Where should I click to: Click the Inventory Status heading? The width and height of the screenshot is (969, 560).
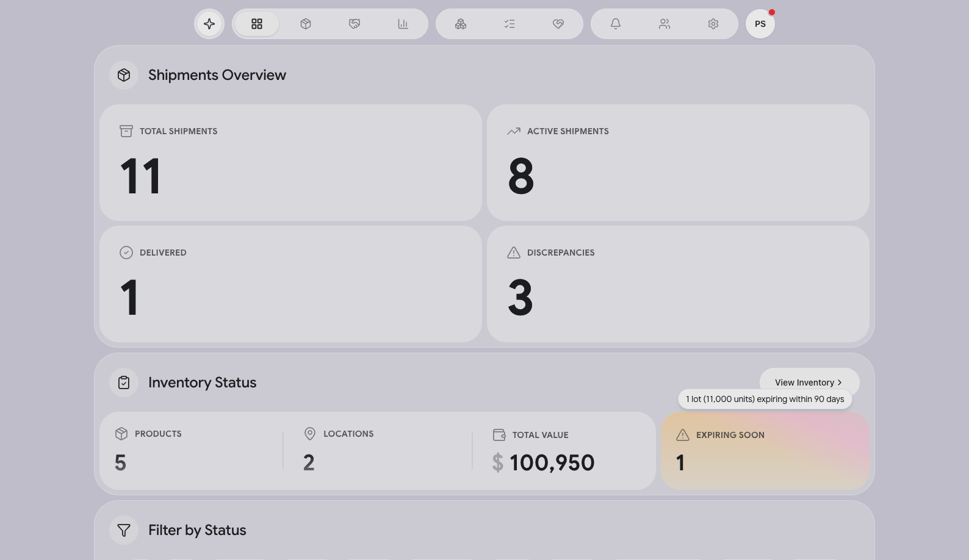pos(202,382)
